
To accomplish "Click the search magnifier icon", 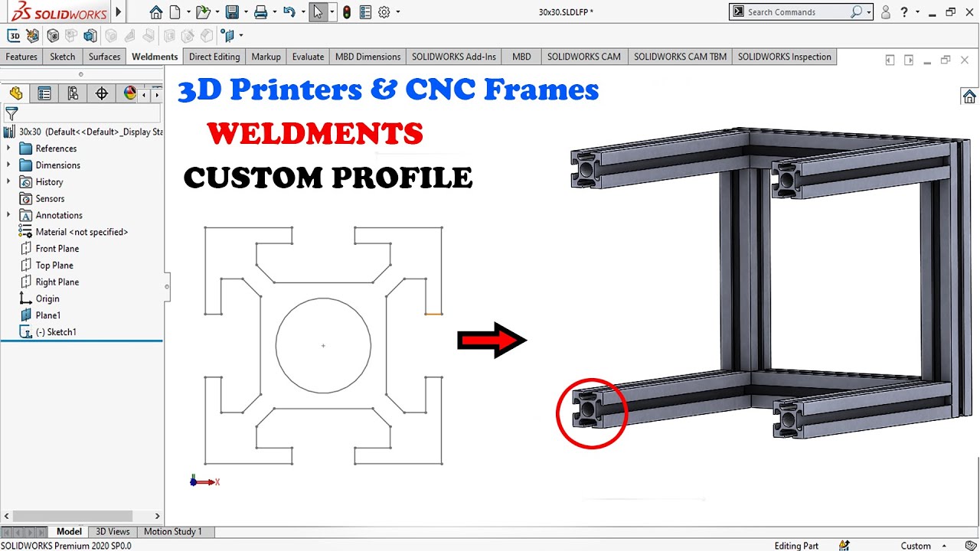I will [x=857, y=12].
